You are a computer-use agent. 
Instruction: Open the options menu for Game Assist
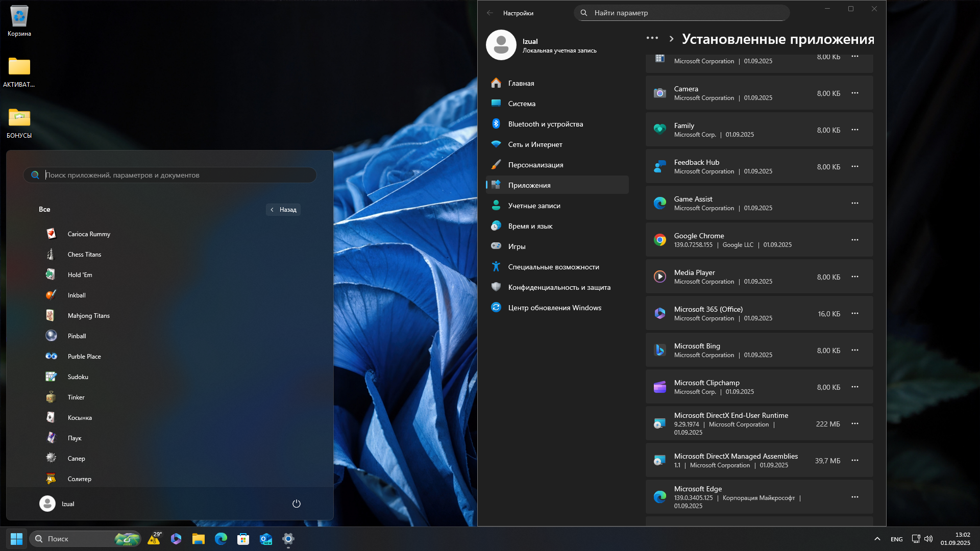pos(855,204)
